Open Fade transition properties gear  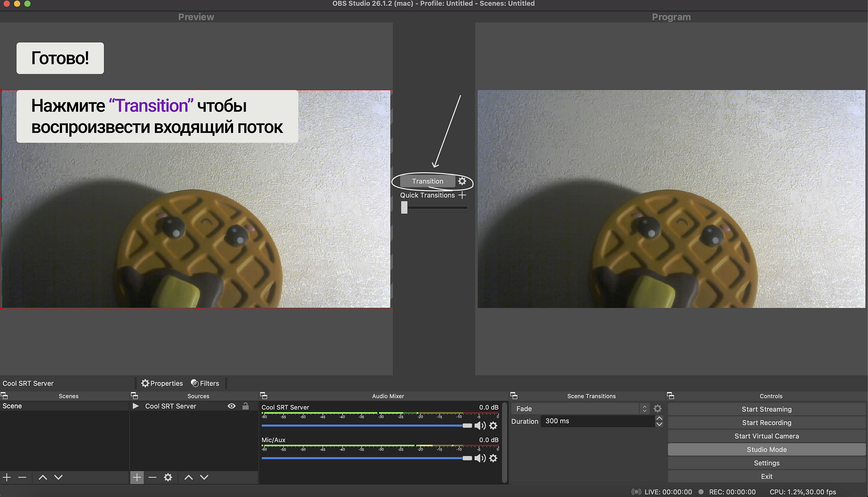[658, 409]
